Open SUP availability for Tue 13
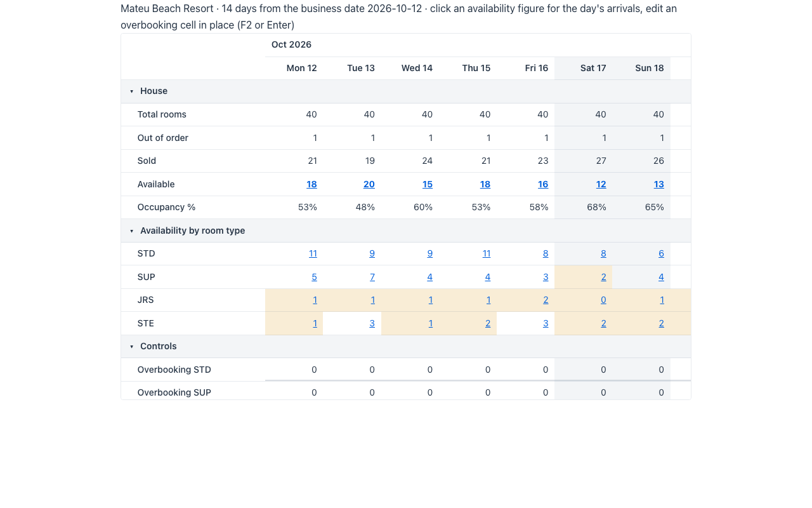The width and height of the screenshot is (812, 508). (x=372, y=277)
